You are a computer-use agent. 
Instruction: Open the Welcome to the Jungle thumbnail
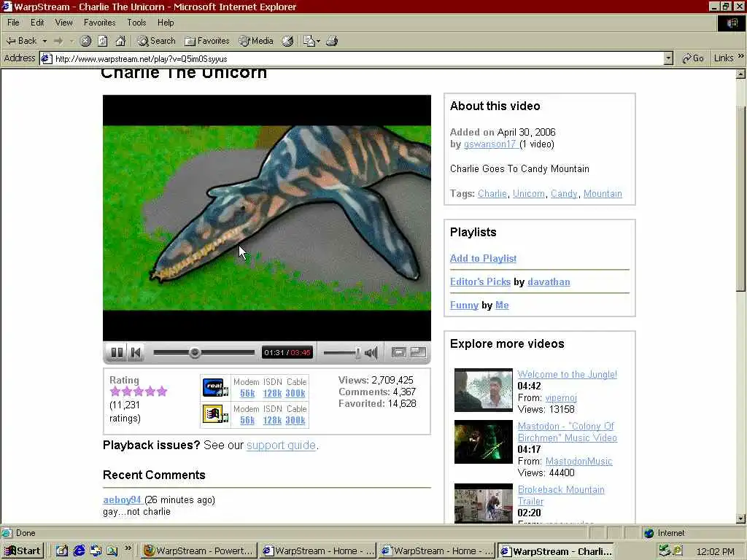click(x=483, y=390)
